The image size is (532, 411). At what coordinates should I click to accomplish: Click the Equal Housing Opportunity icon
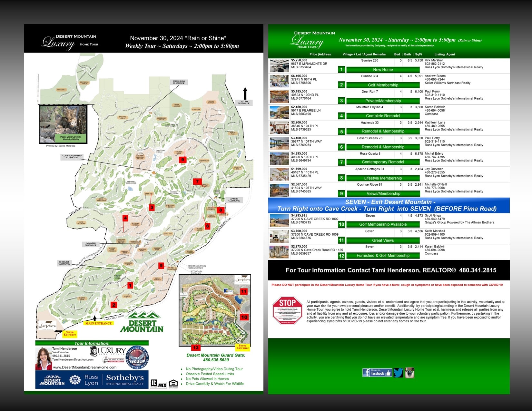click(173, 384)
